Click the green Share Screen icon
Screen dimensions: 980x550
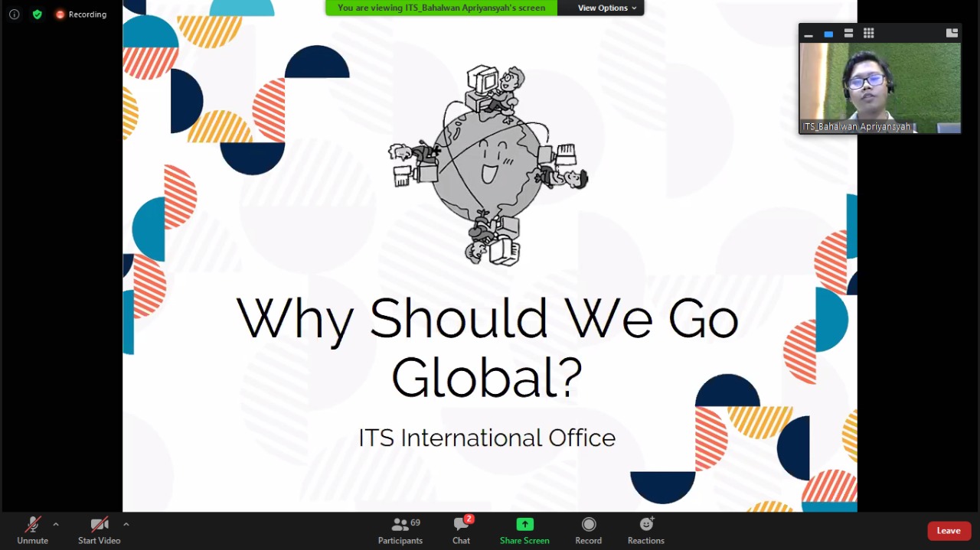click(524, 525)
